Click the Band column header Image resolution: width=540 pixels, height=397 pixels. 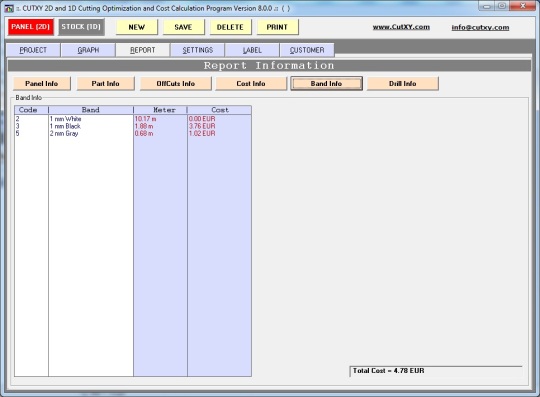pyautogui.click(x=91, y=110)
